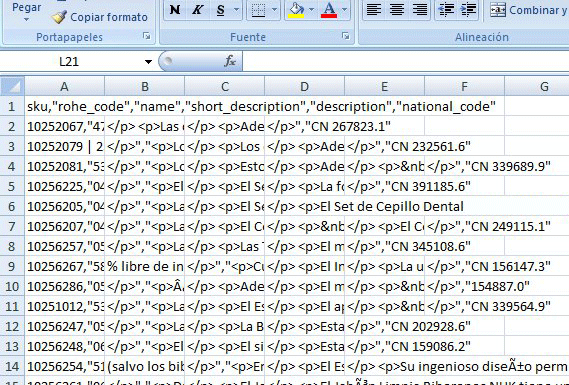Select row 1 header
Screen dimensions: 569x385
[12, 106]
